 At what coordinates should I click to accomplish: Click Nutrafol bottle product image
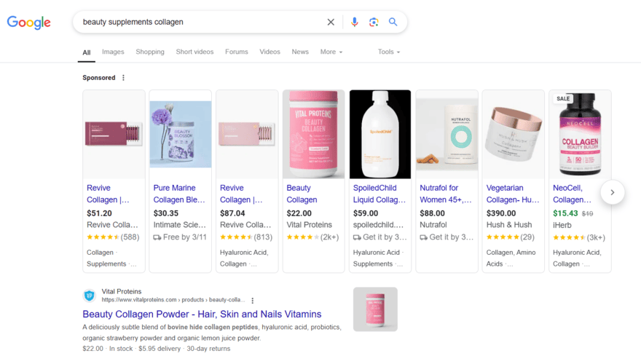coord(447,134)
